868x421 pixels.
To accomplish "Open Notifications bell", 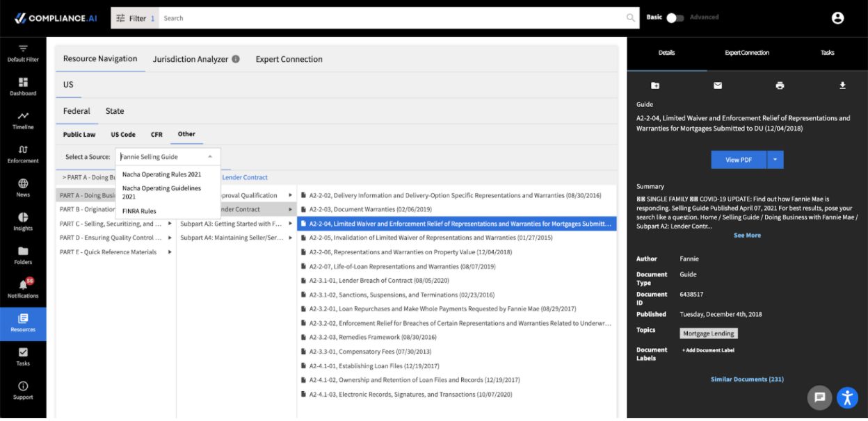I will 23,289.
